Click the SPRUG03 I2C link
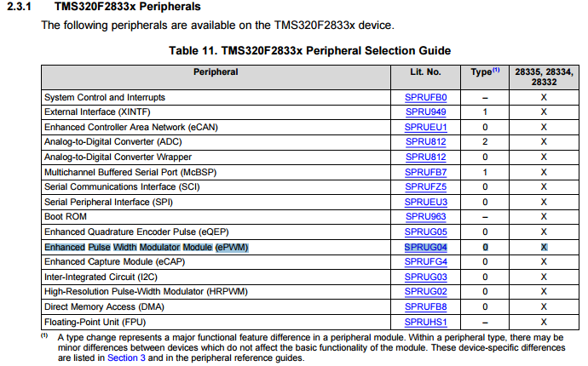The image size is (588, 366). pyautogui.click(x=425, y=277)
